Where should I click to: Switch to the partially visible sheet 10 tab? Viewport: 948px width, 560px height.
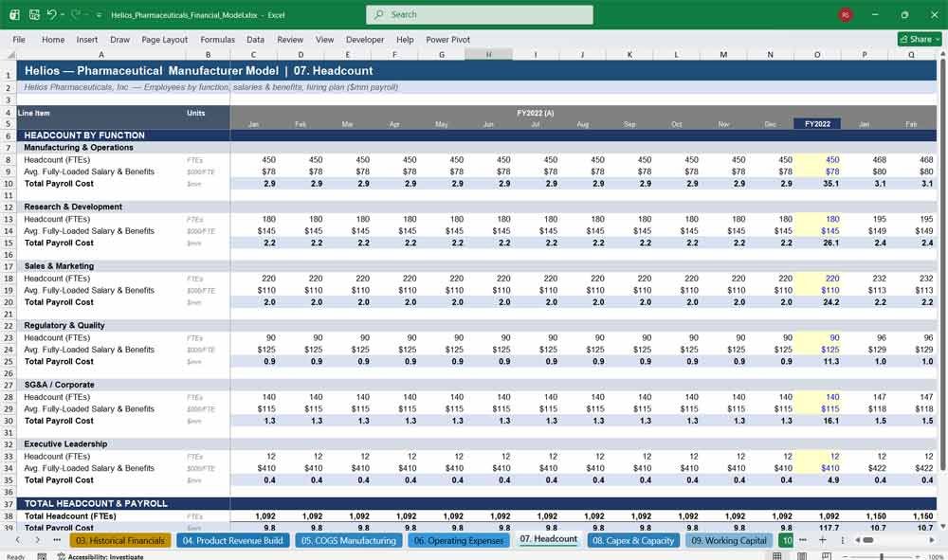786,541
